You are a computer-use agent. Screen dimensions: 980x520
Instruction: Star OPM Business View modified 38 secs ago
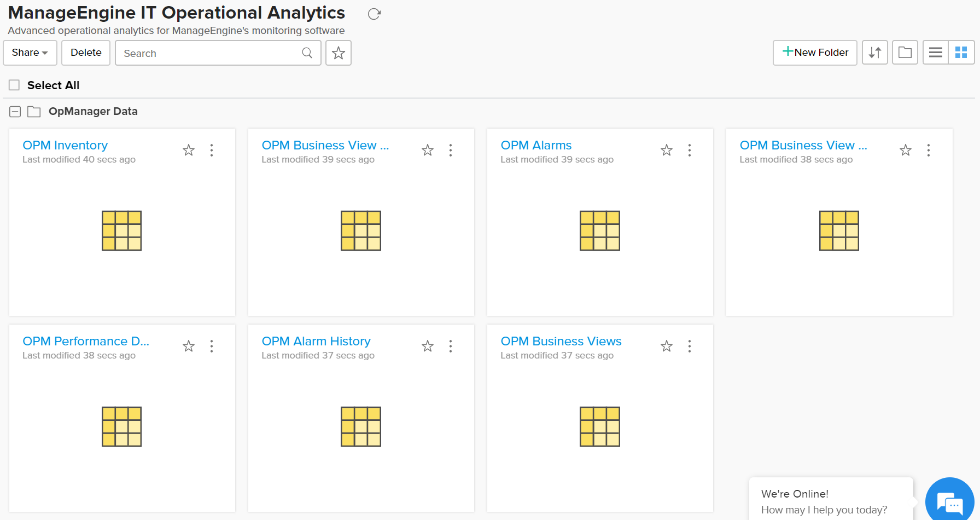point(906,150)
